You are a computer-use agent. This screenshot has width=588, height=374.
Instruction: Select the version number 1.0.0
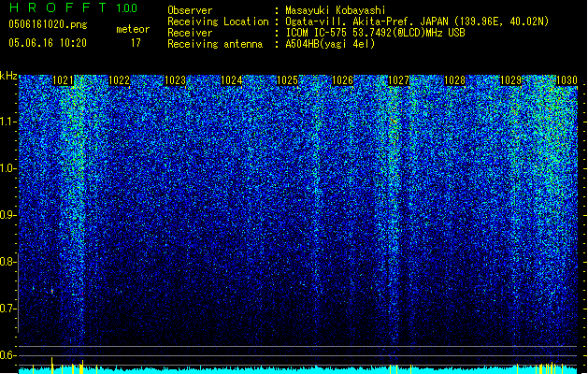click(x=127, y=8)
